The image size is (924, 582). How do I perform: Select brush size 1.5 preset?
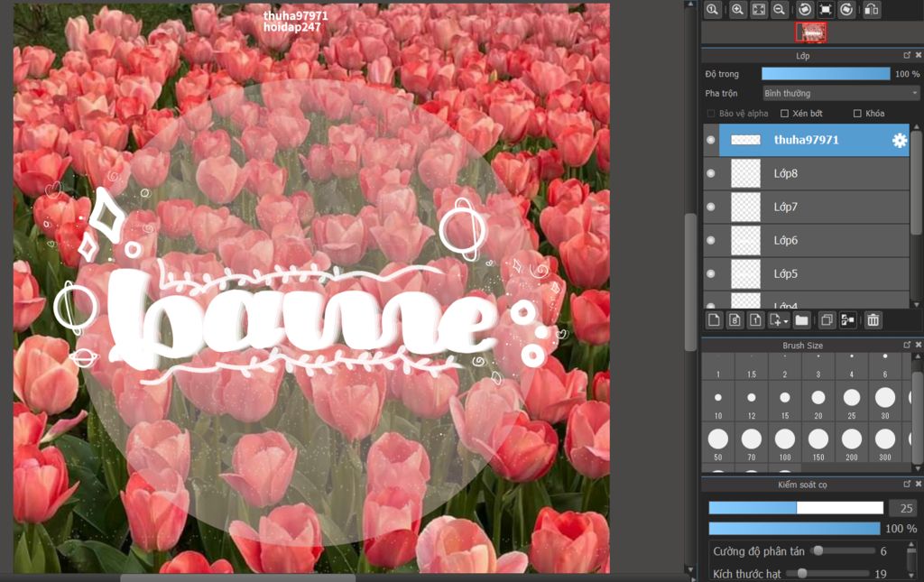(x=752, y=365)
